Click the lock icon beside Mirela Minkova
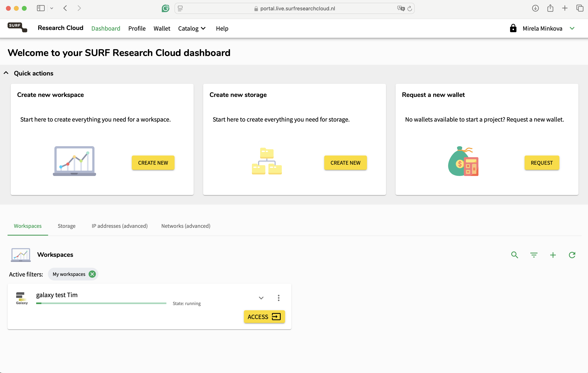The width and height of the screenshot is (588, 373). (x=513, y=28)
